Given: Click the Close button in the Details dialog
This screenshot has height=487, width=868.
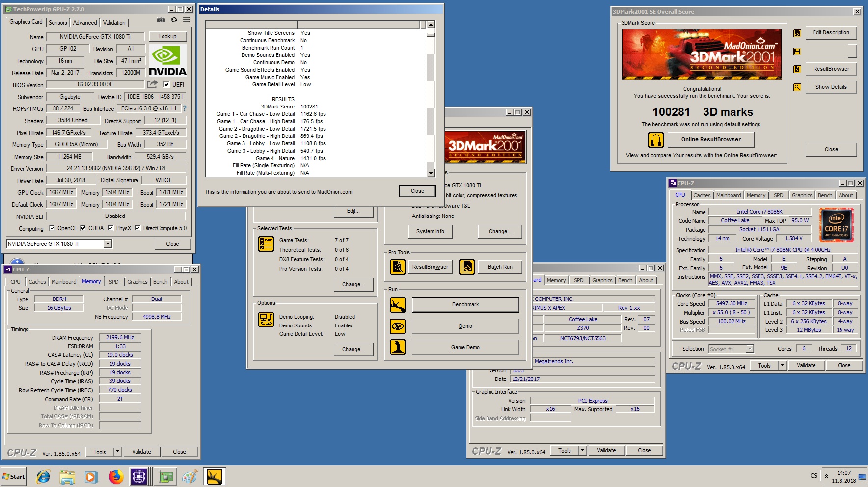Looking at the screenshot, I should pyautogui.click(x=417, y=191).
